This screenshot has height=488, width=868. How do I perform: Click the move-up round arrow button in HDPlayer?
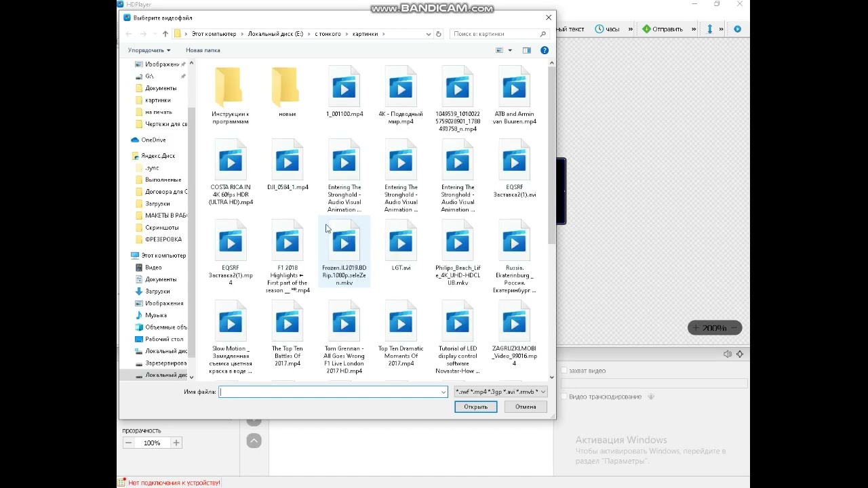[254, 441]
